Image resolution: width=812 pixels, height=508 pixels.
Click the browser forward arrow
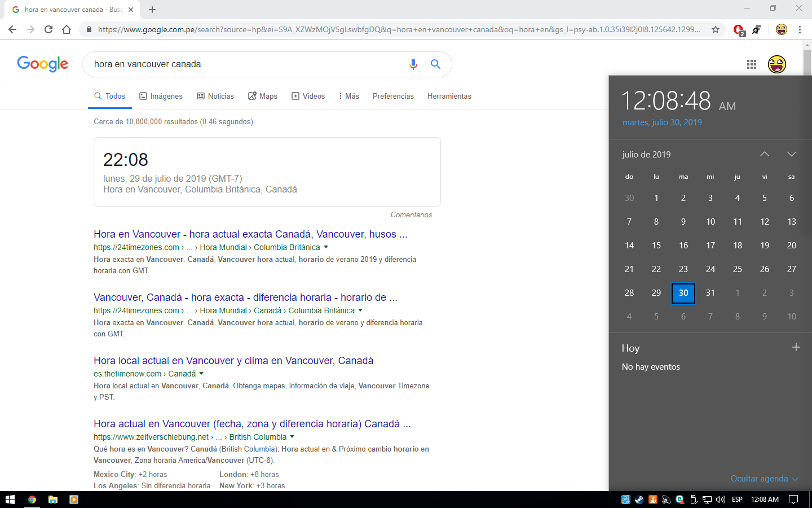[30, 29]
